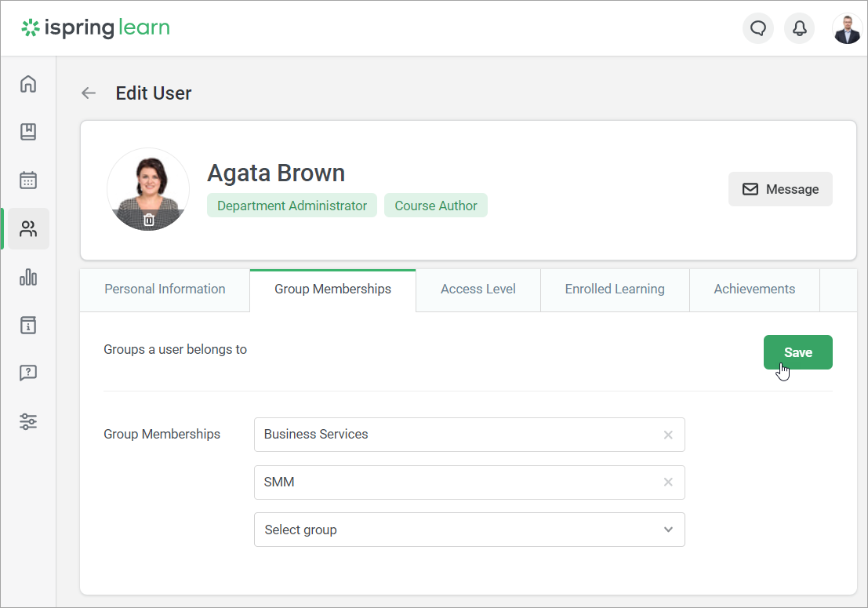This screenshot has height=608, width=868.
Task: Delete Agata Brown's profile photo
Action: 149,220
